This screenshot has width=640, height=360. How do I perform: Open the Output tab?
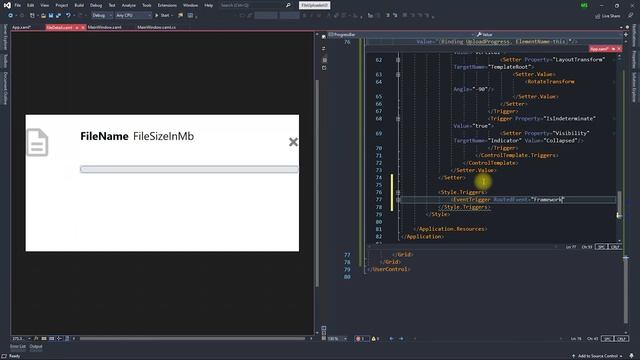click(x=36, y=347)
